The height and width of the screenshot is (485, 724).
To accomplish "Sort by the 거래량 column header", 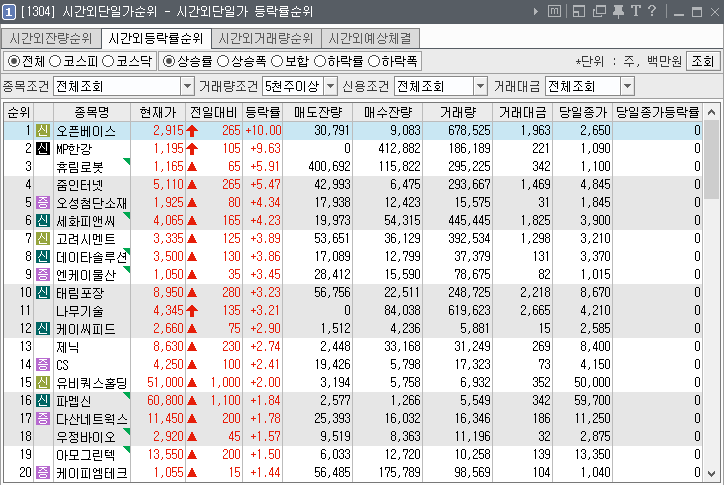I will click(457, 112).
